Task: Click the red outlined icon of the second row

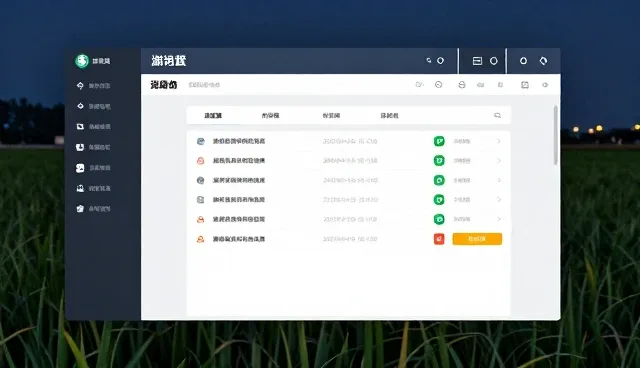Action: click(200, 161)
